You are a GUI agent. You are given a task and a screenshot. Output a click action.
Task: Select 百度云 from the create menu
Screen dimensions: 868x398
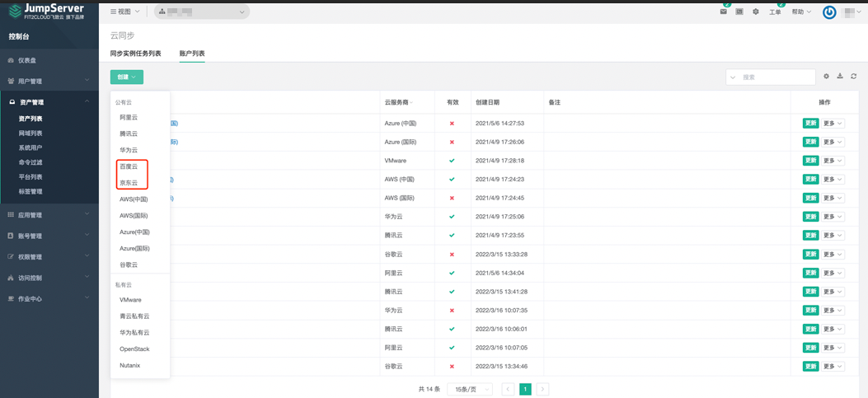tap(129, 166)
